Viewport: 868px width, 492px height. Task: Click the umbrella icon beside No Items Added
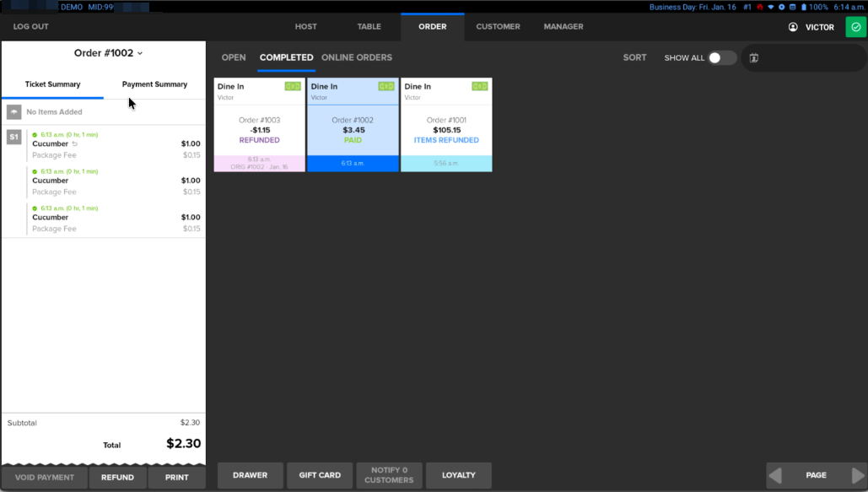pos(14,111)
